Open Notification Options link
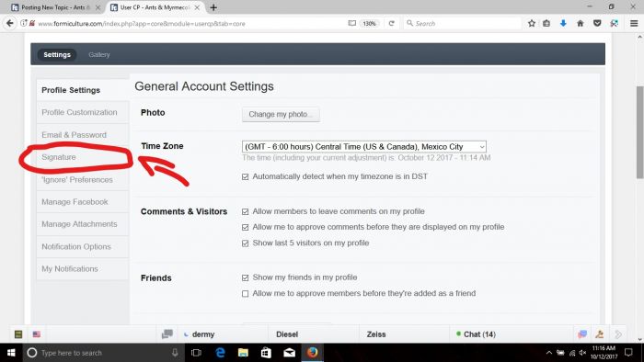This screenshot has width=644, height=362. point(76,246)
